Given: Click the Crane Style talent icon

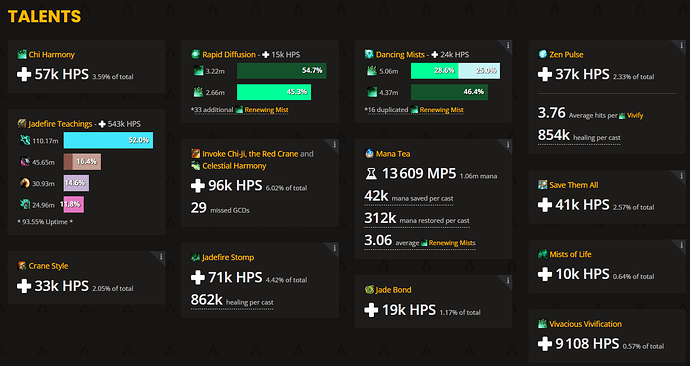Looking at the screenshot, I should [x=22, y=266].
